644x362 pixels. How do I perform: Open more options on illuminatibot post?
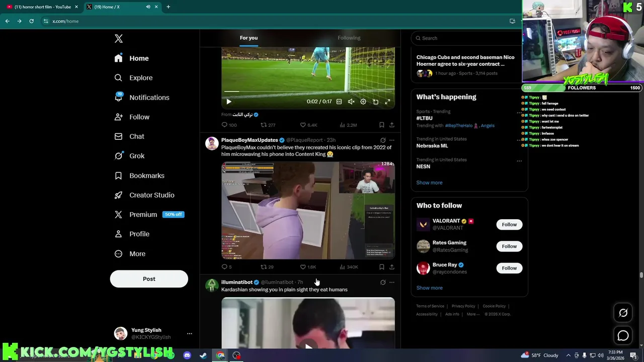click(392, 283)
